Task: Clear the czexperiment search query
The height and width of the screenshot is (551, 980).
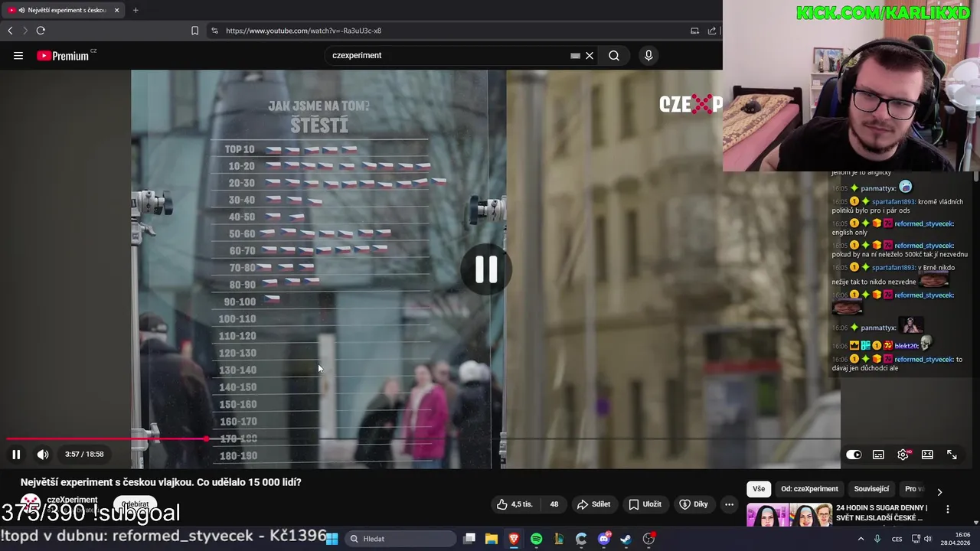Action: [x=590, y=56]
